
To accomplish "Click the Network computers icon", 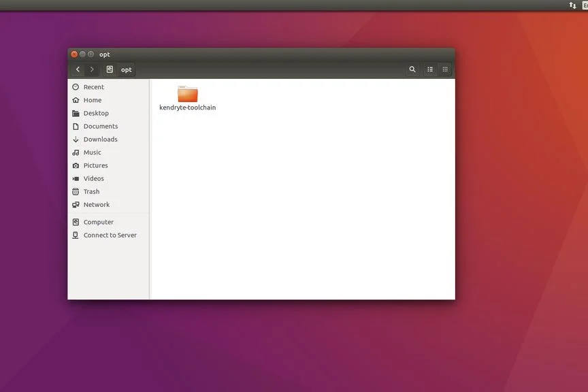I will [76, 205].
